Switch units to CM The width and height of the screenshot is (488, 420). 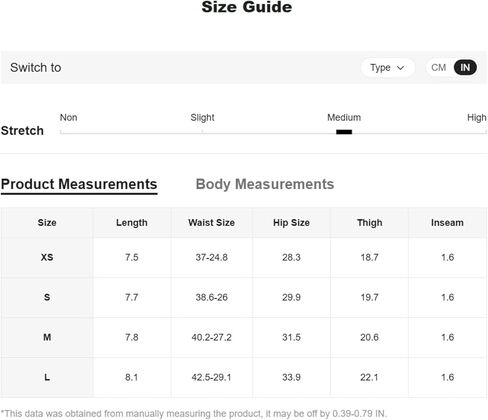coord(438,68)
